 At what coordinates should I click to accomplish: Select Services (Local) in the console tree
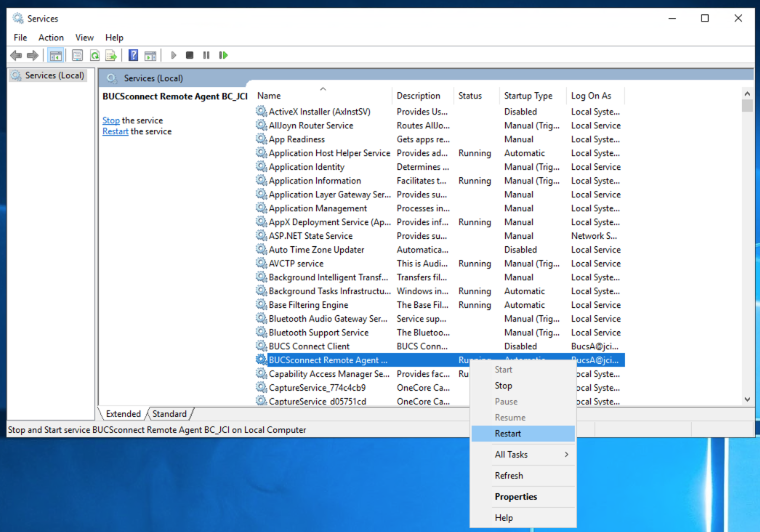click(54, 75)
